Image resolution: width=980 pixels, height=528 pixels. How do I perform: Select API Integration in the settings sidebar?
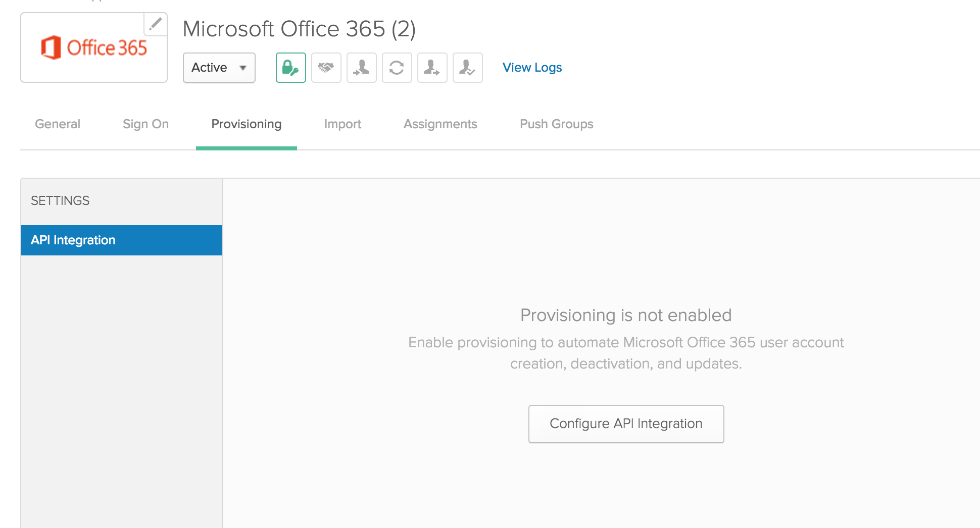click(x=121, y=240)
